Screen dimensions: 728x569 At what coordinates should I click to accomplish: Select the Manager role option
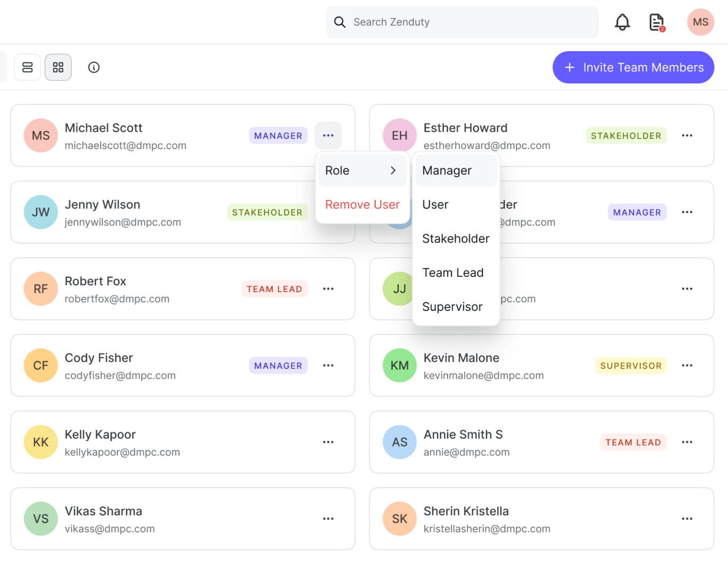pos(447,170)
